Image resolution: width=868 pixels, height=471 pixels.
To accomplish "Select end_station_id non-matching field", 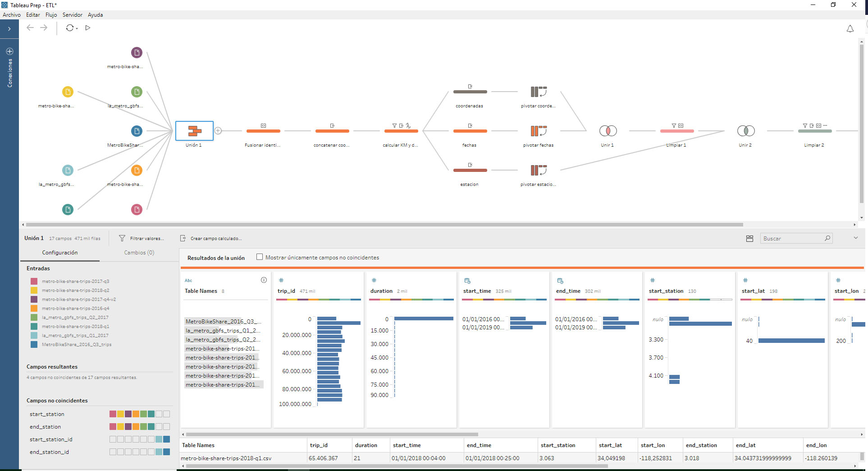I will tap(49, 452).
